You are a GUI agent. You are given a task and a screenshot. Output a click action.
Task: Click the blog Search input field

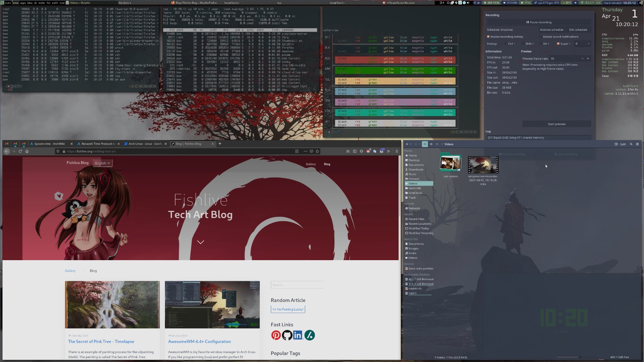click(297, 285)
